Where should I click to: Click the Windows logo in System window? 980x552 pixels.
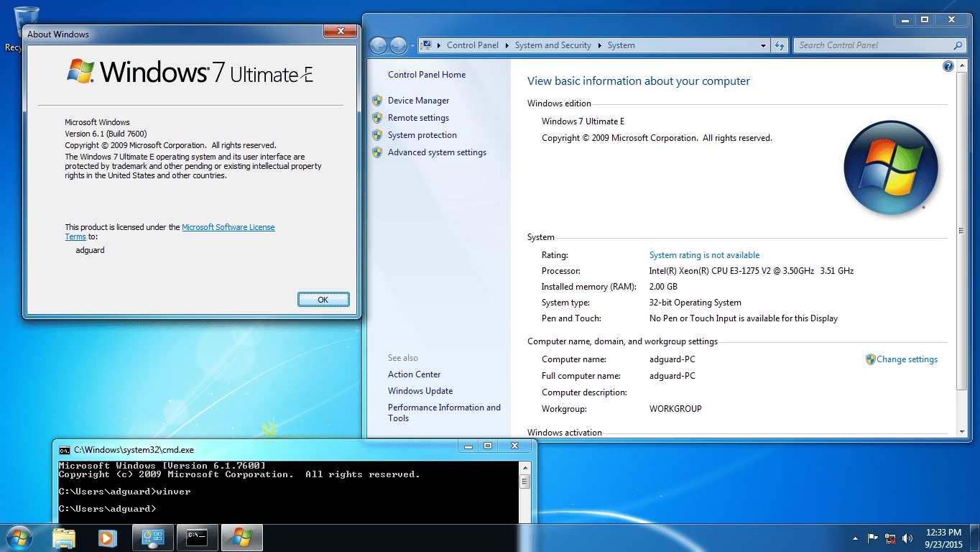(x=891, y=168)
